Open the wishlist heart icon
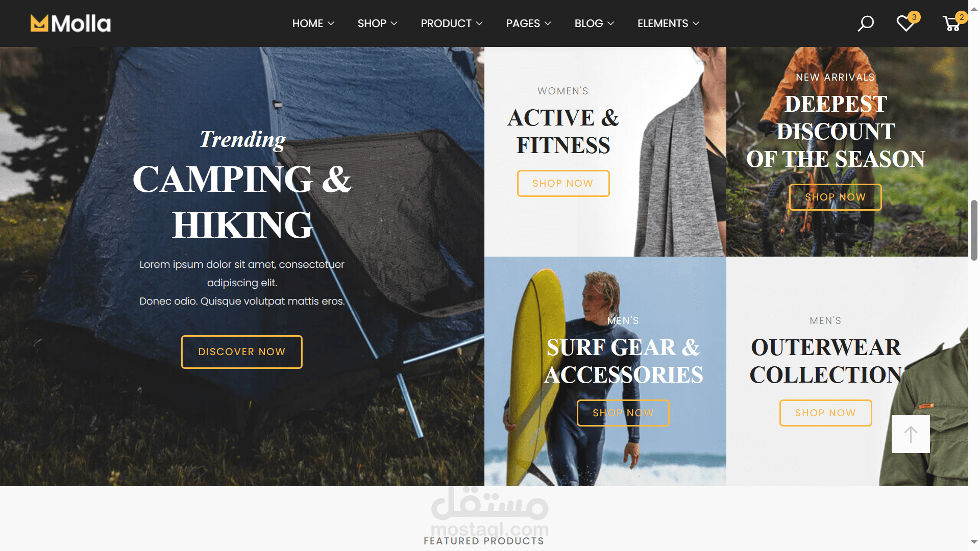980x551 pixels. point(905,23)
